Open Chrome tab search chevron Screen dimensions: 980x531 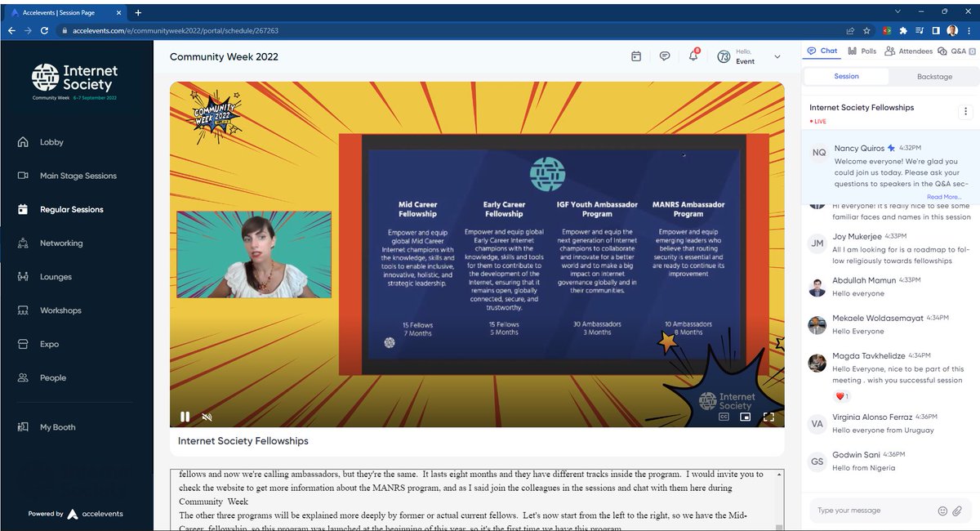(898, 11)
